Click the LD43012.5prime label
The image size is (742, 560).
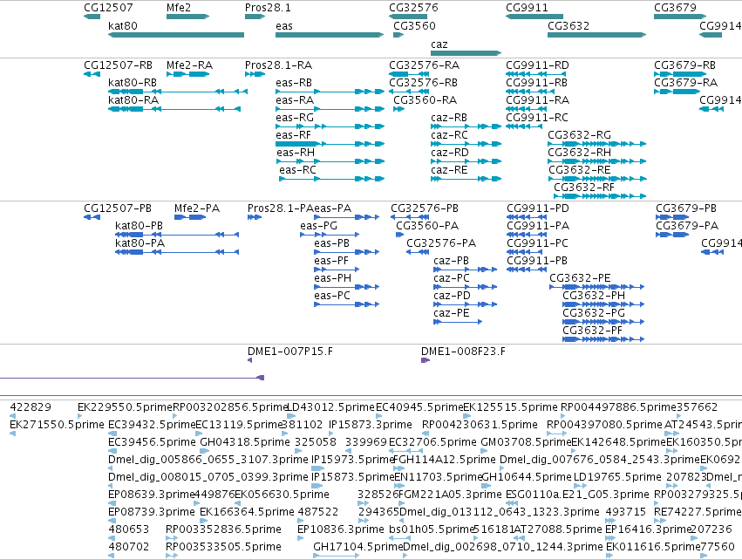point(330,407)
